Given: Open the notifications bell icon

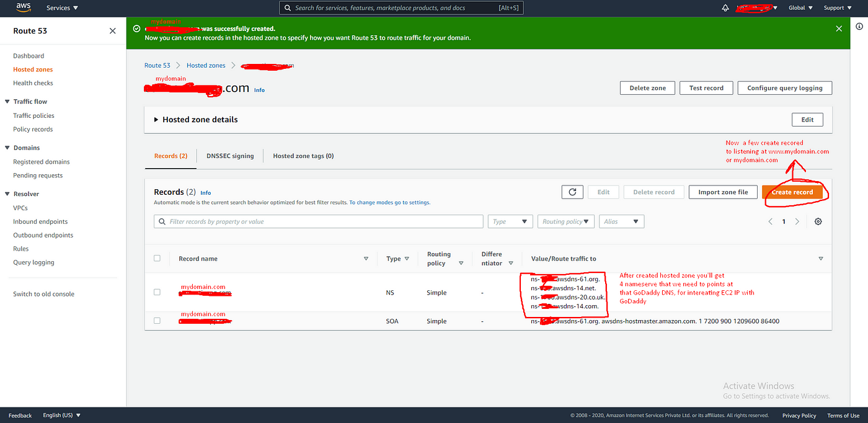Looking at the screenshot, I should click(x=725, y=8).
